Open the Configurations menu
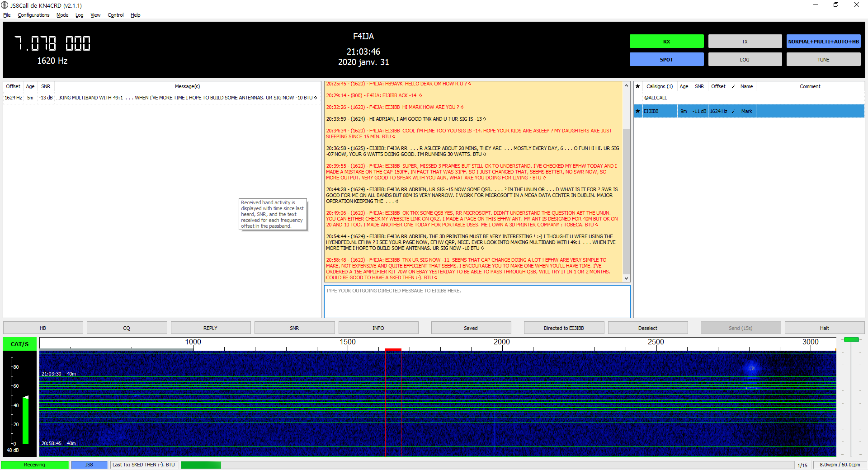 coord(33,15)
